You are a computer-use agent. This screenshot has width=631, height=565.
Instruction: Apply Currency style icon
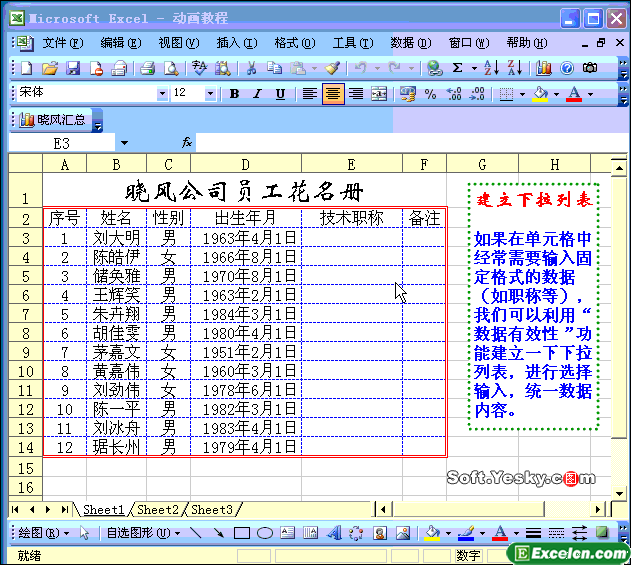[407, 94]
